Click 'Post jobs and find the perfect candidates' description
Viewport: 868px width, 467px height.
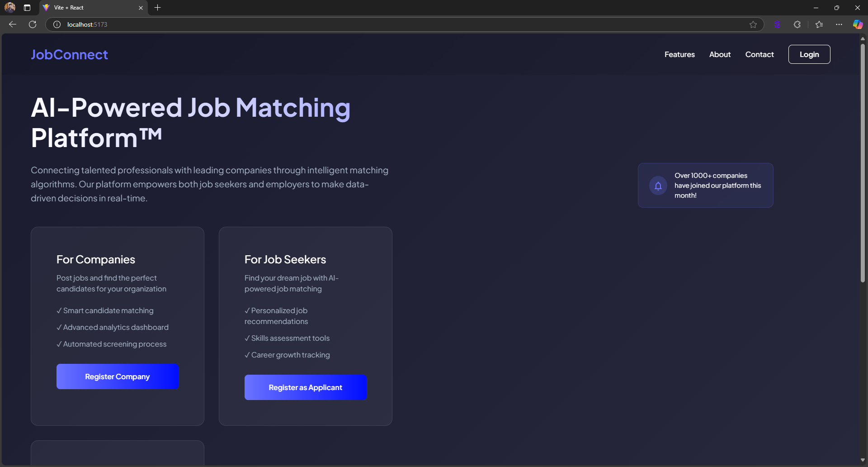click(111, 283)
